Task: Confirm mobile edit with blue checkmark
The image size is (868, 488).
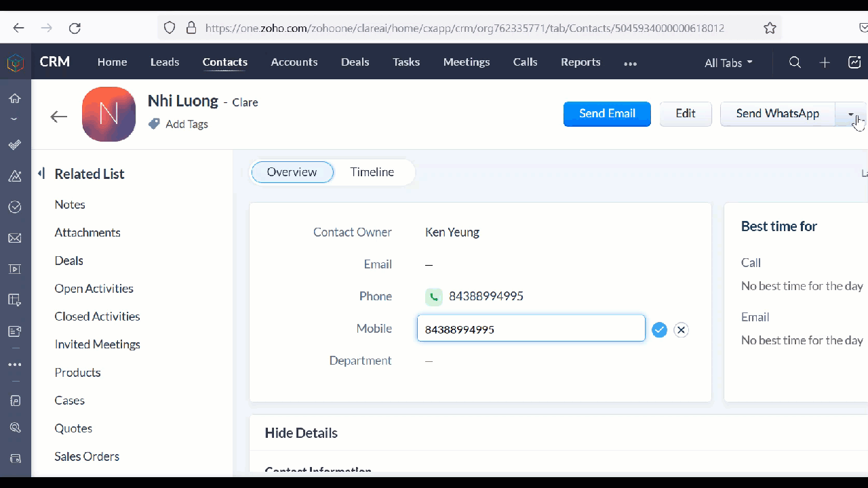Action: pos(659,330)
